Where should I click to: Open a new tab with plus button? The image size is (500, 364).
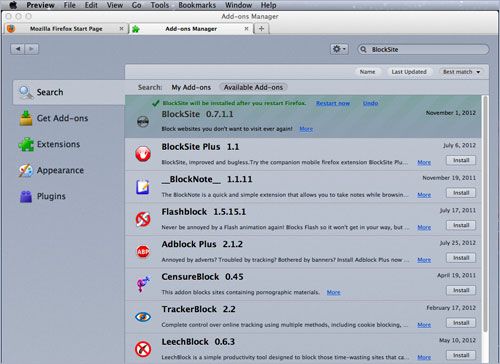pos(262,29)
